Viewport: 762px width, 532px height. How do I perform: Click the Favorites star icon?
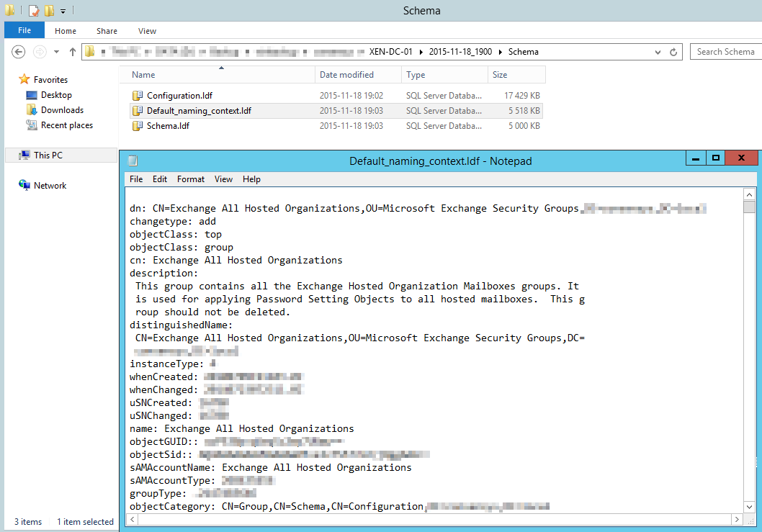click(24, 79)
